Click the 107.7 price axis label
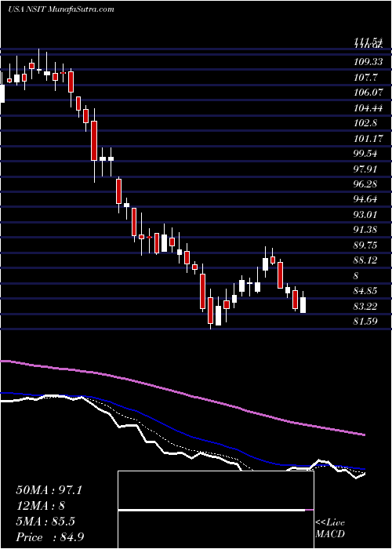392x549 pixels. (x=366, y=78)
